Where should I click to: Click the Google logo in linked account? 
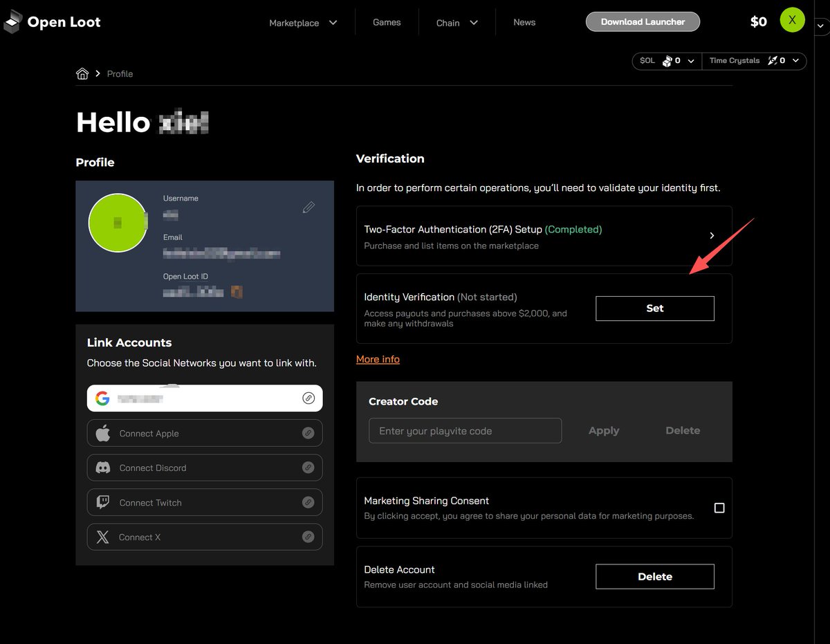102,398
